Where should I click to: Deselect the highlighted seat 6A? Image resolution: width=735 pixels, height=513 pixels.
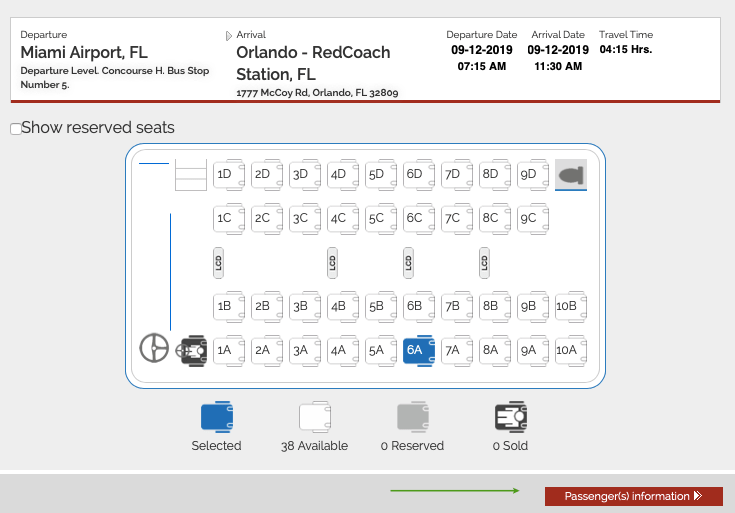[x=419, y=351]
